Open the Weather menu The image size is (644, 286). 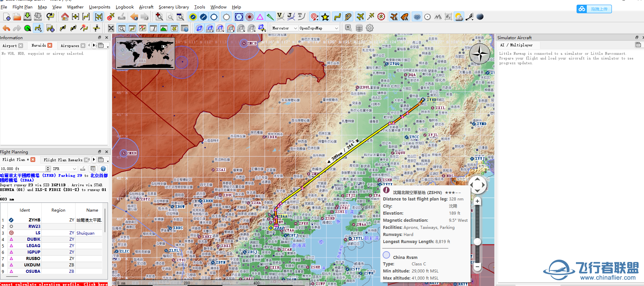pos(75,7)
